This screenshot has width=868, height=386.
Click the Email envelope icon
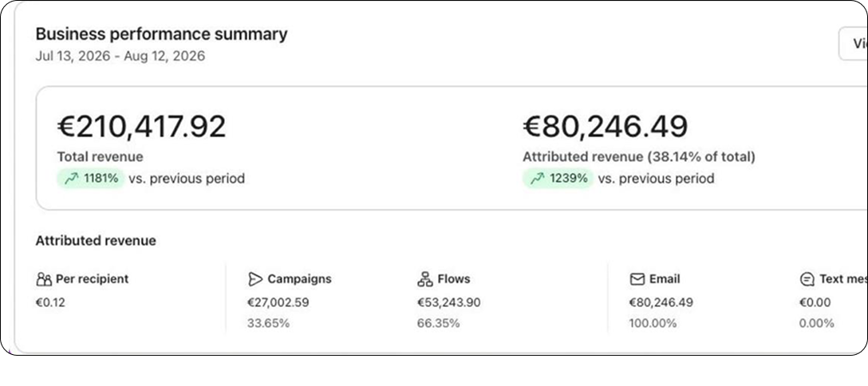[x=637, y=278]
